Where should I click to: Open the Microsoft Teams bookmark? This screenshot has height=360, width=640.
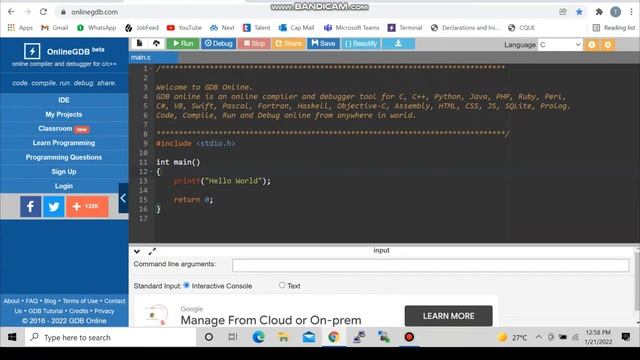coord(351,28)
